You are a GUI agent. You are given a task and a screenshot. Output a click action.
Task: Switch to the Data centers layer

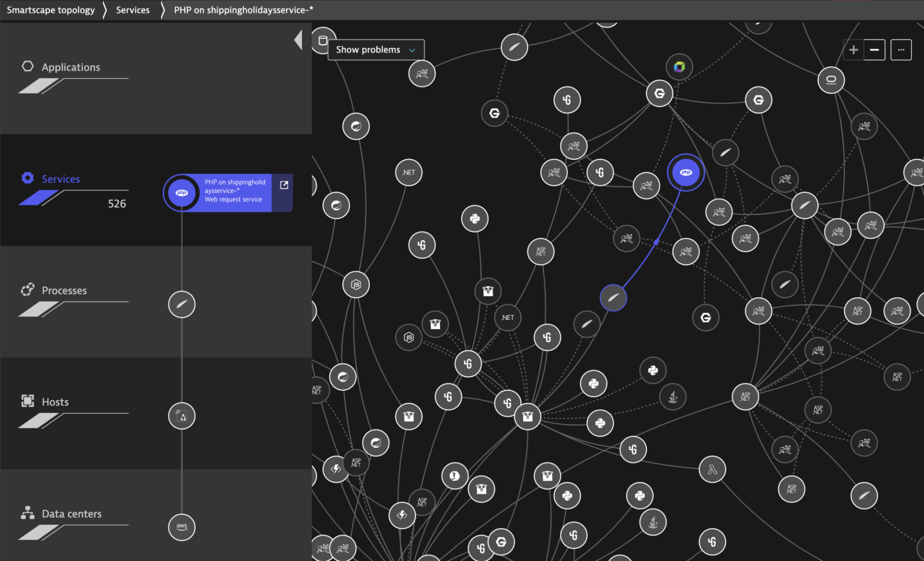[x=72, y=514]
